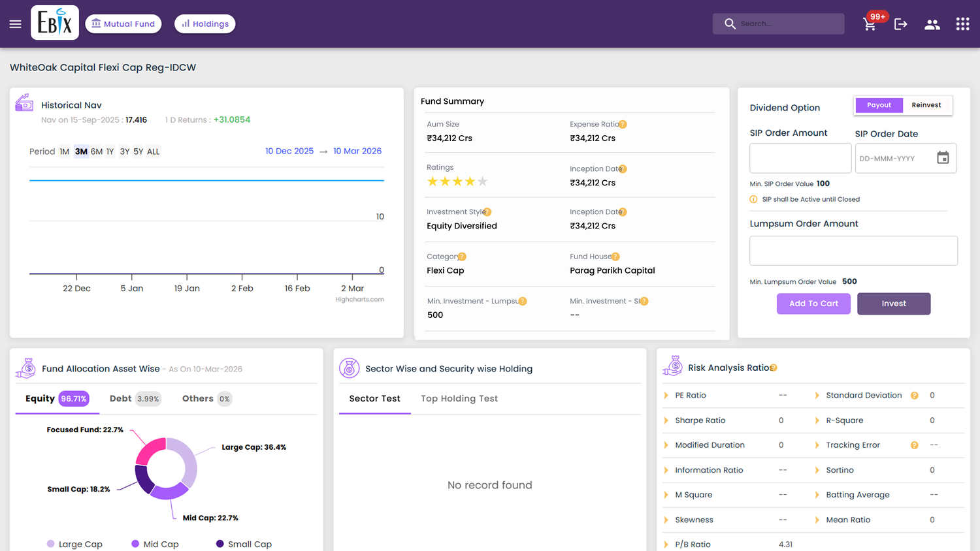Toggle Mid Cap legend item

(x=155, y=544)
